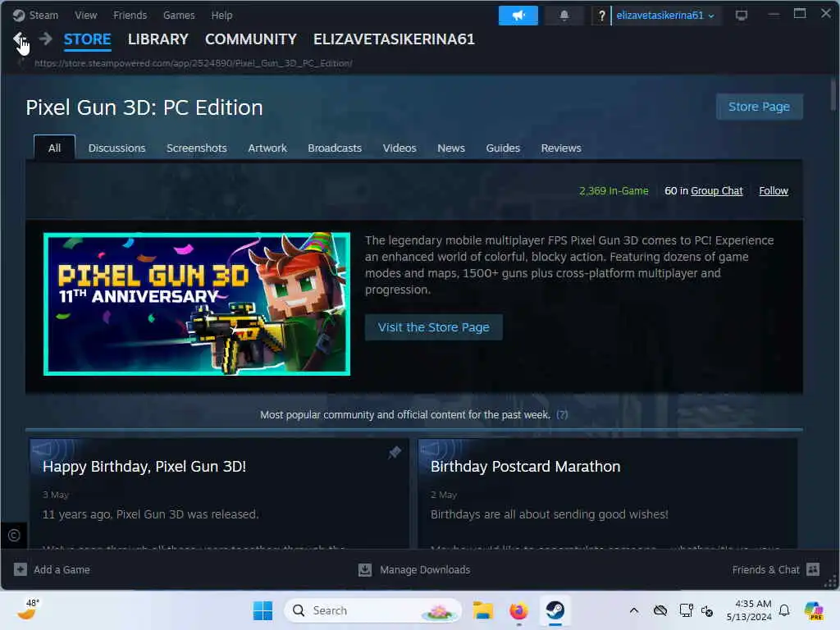
Task: Open the Happy Birthday, Pixel Gun 3D! post
Action: click(x=144, y=467)
